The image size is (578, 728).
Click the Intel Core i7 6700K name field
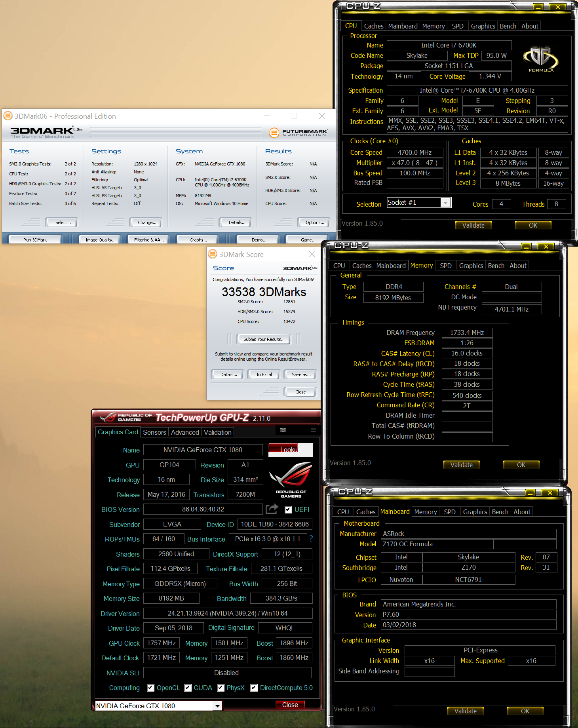[x=449, y=45]
